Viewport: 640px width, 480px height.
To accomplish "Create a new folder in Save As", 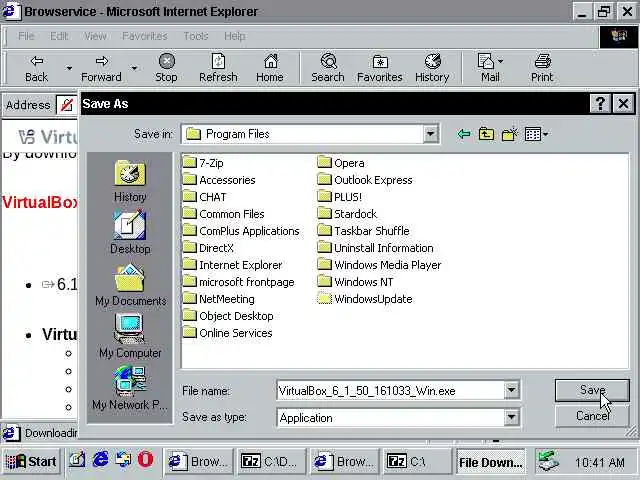I will pyautogui.click(x=510, y=134).
